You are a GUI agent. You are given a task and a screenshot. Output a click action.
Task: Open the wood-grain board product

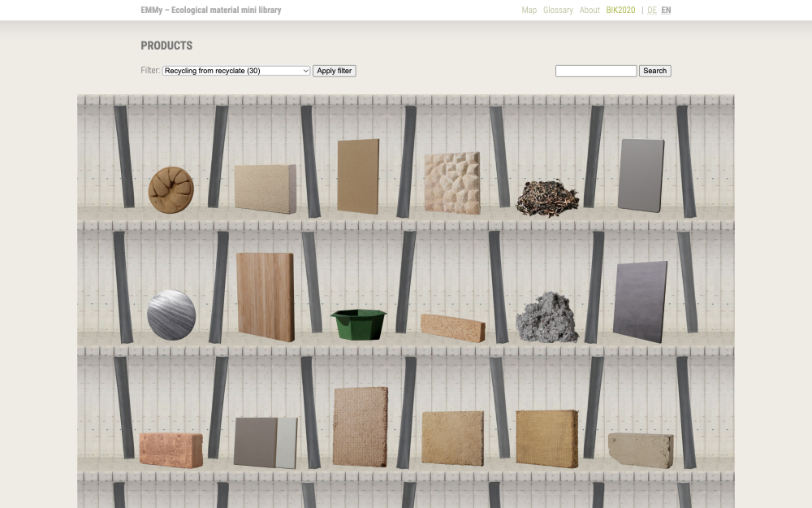pyautogui.click(x=266, y=297)
